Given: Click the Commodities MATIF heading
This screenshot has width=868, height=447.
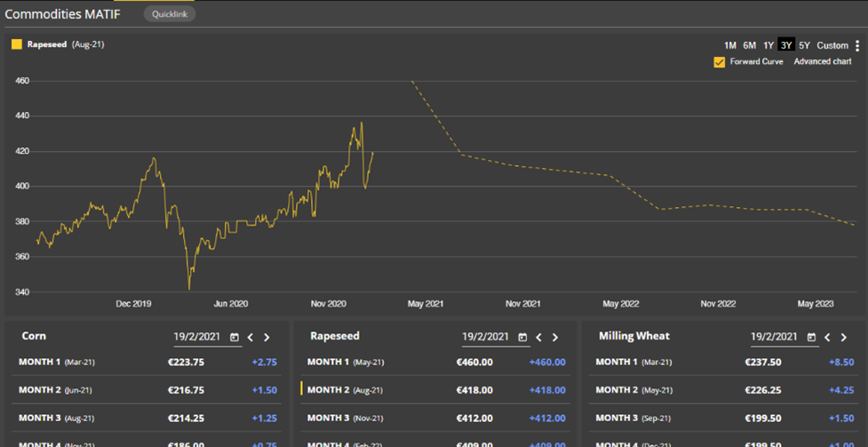Looking at the screenshot, I should click(x=62, y=14).
